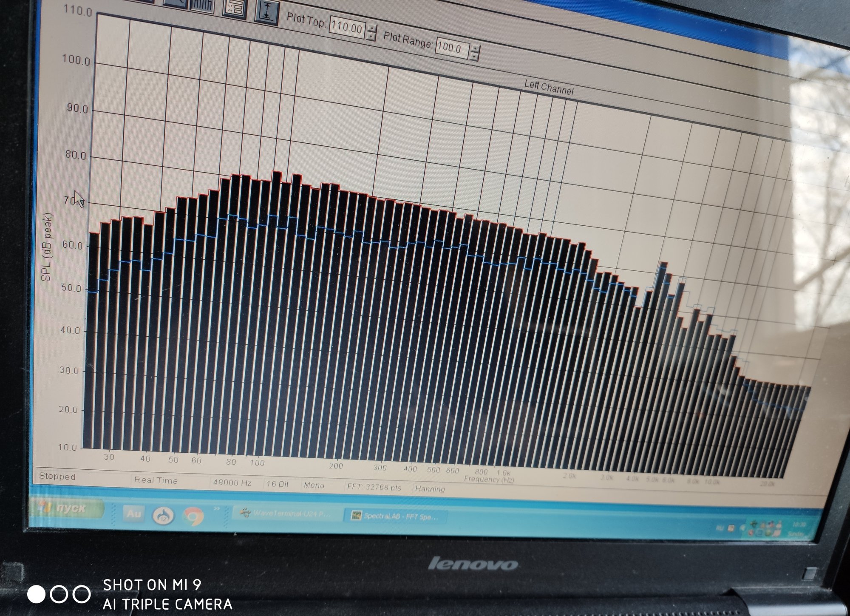Screen dimensions: 850x616
Task: Click the auto-scale vertical axis toolbar icon
Action: point(266,11)
